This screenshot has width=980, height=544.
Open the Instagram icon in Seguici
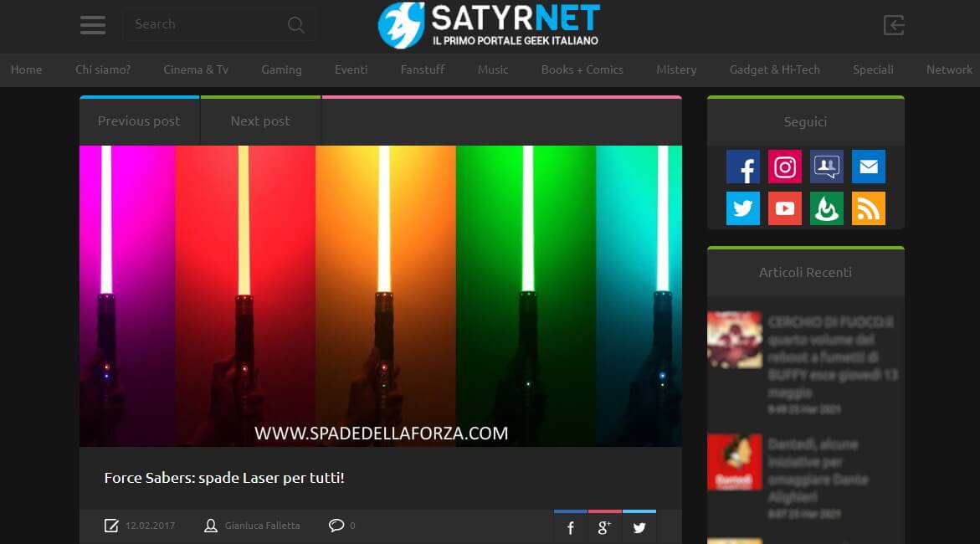[x=785, y=167]
